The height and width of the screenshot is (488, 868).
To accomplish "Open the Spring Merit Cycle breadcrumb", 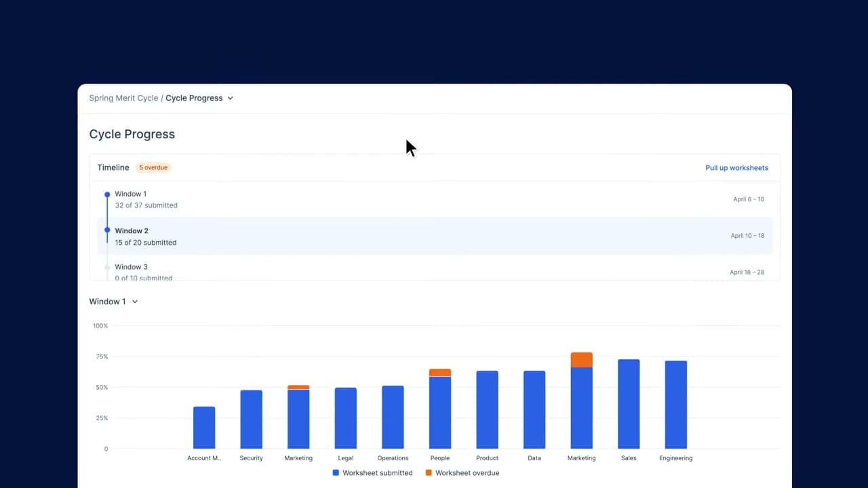I will (123, 98).
